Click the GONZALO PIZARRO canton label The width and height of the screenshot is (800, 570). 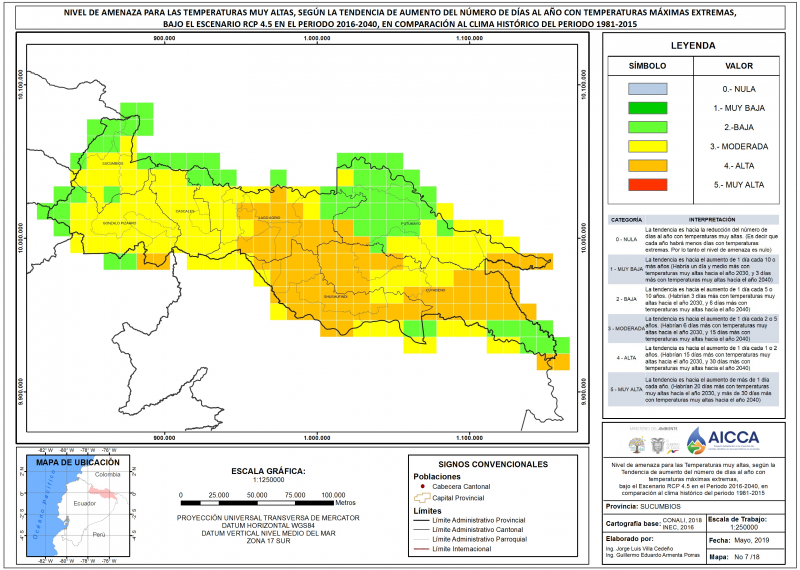click(120, 224)
